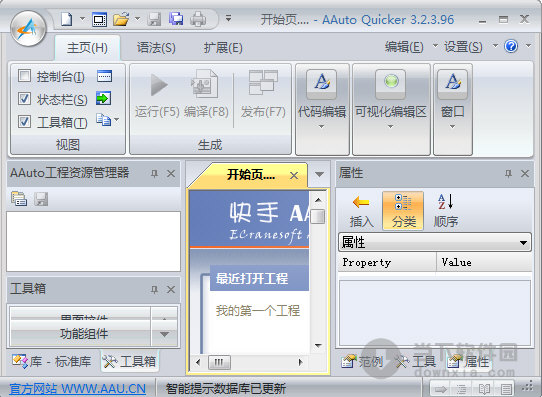Click the start page horizontal scrollbar thumb
Screen dimensions: 542x397
219,362
